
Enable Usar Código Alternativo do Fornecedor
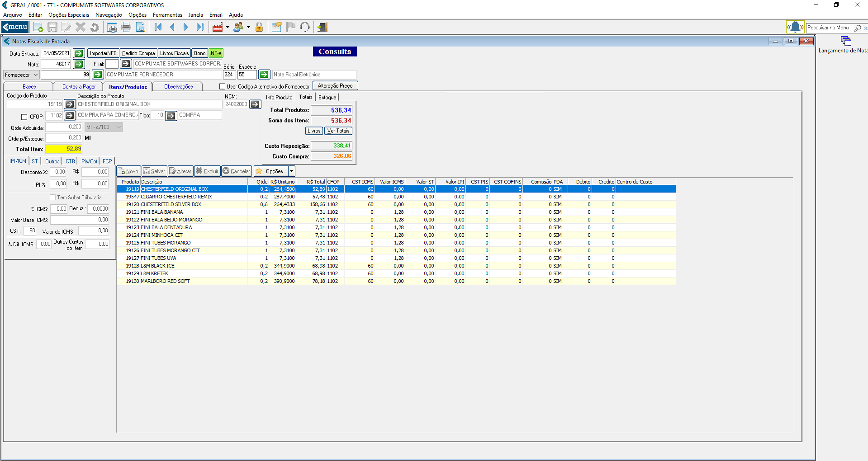point(222,86)
